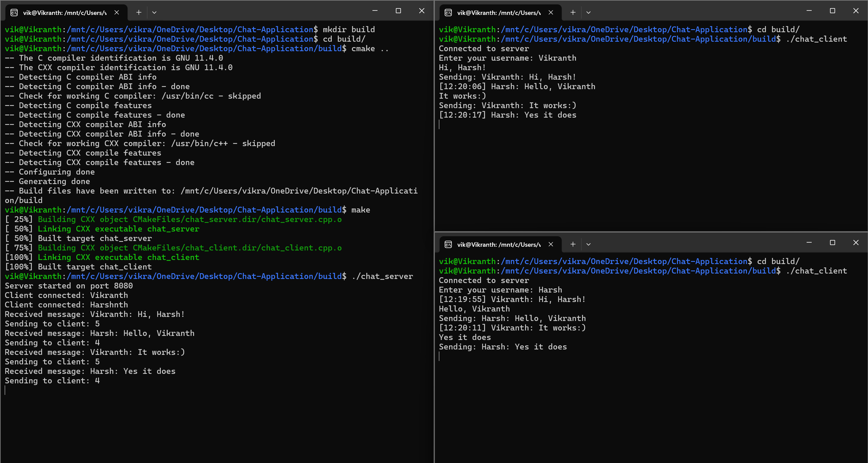Viewport: 868px width, 463px height.
Task: Click terminal icon in left window tab
Action: [14, 13]
